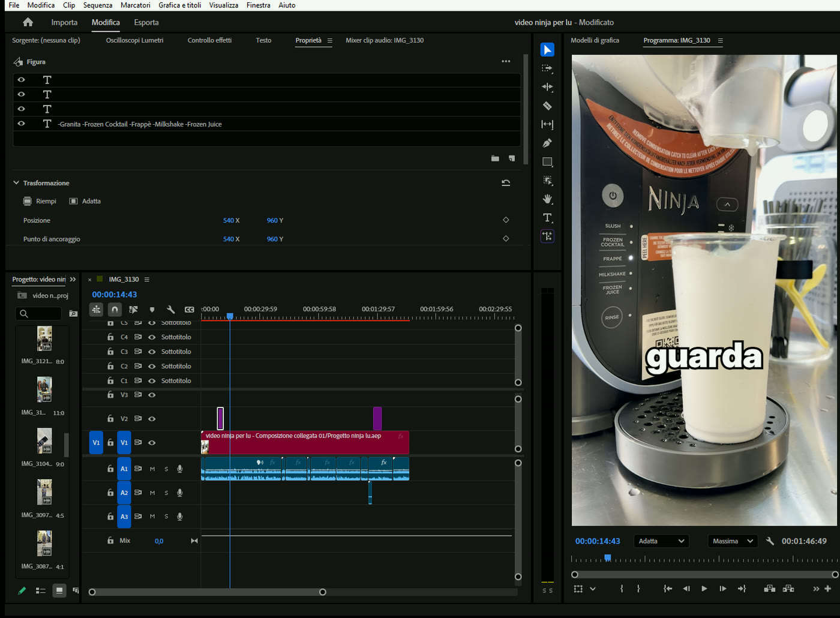Open Figura more options ellipsis
This screenshot has height=618, width=840.
point(506,61)
